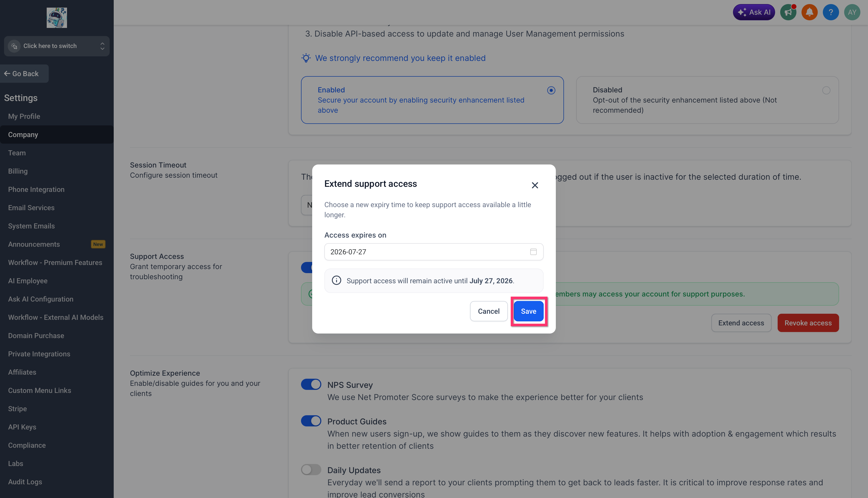Open the Ask AI assistant
Viewport: 868px width, 498px height.
[754, 12]
